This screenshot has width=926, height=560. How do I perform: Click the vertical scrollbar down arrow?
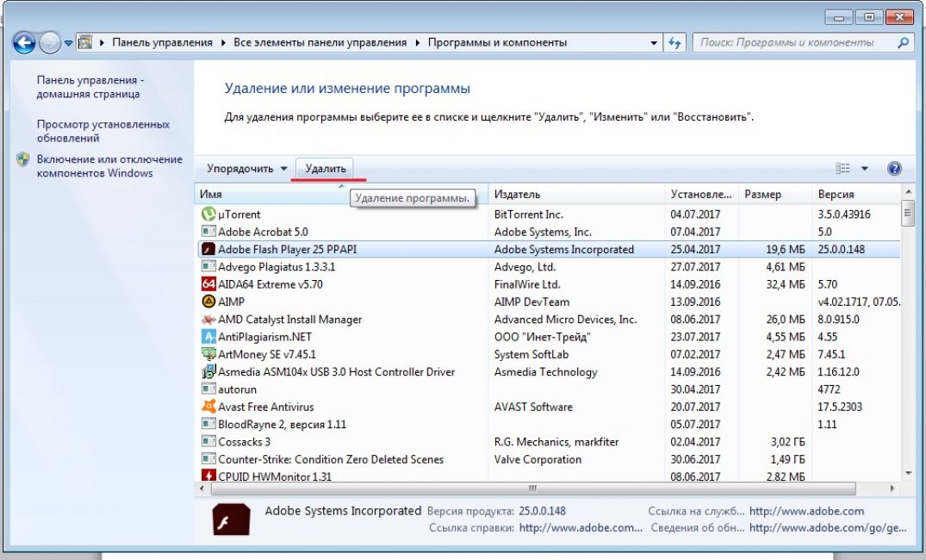[x=908, y=473]
